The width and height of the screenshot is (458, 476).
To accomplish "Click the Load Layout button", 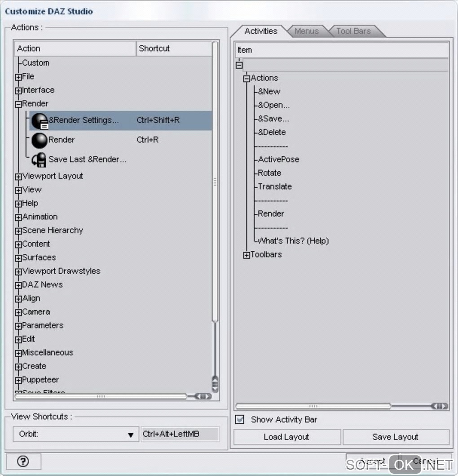I will coord(287,437).
